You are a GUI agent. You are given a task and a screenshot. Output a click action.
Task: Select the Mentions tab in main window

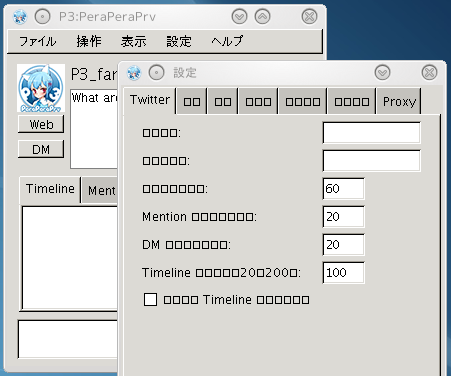point(101,191)
